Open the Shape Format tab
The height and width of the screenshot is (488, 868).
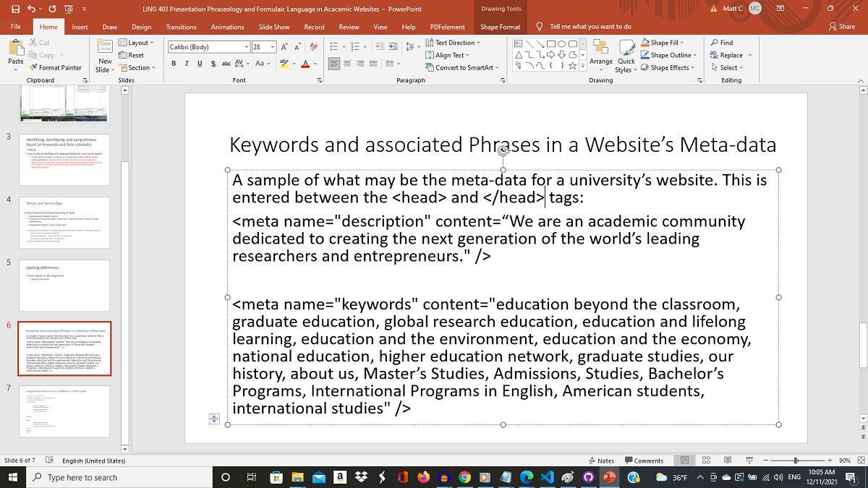(500, 27)
